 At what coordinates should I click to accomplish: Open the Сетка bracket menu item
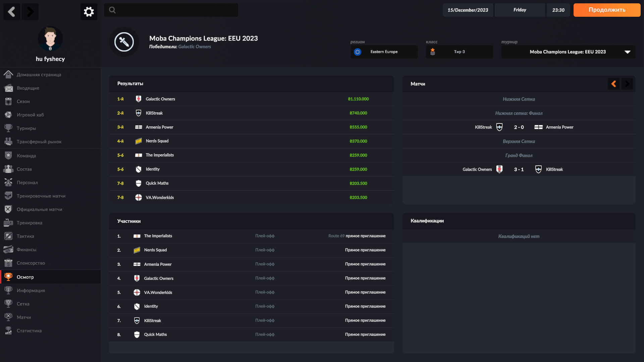pyautogui.click(x=23, y=304)
